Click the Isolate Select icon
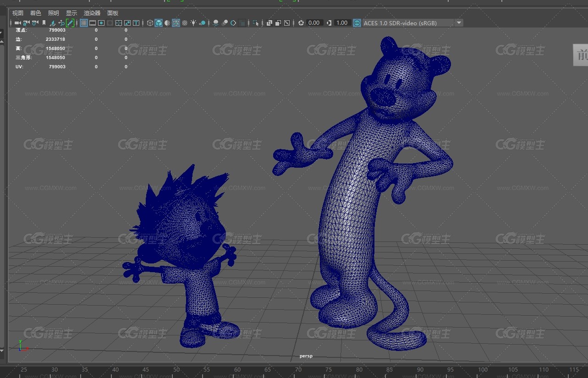Viewport: 588px width, 378px height. (x=256, y=23)
